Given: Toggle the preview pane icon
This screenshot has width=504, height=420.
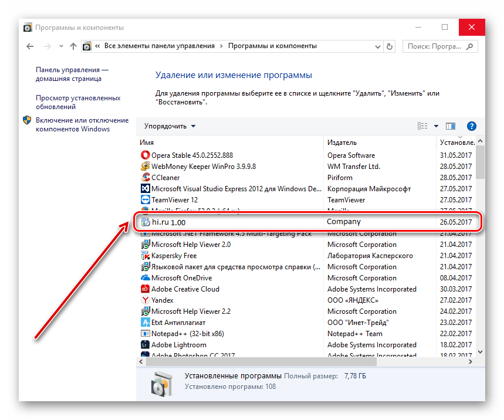Looking at the screenshot, I should click(x=451, y=126).
